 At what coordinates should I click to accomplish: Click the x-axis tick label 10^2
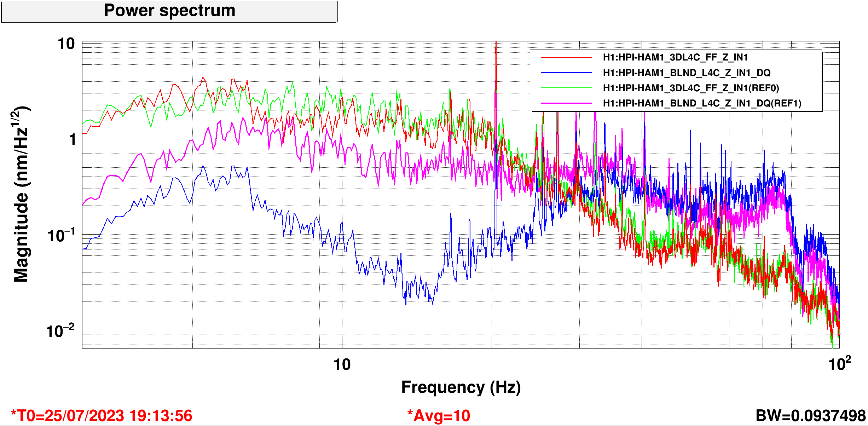coord(839,364)
